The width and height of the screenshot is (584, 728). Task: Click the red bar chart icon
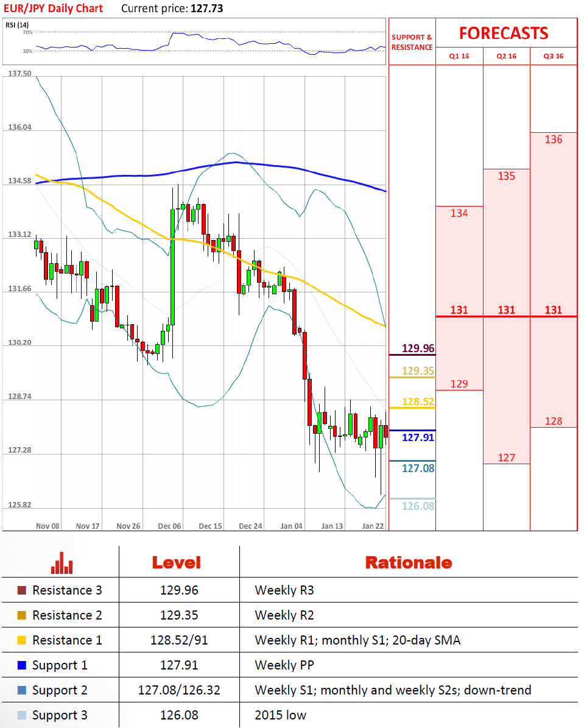[x=62, y=563]
